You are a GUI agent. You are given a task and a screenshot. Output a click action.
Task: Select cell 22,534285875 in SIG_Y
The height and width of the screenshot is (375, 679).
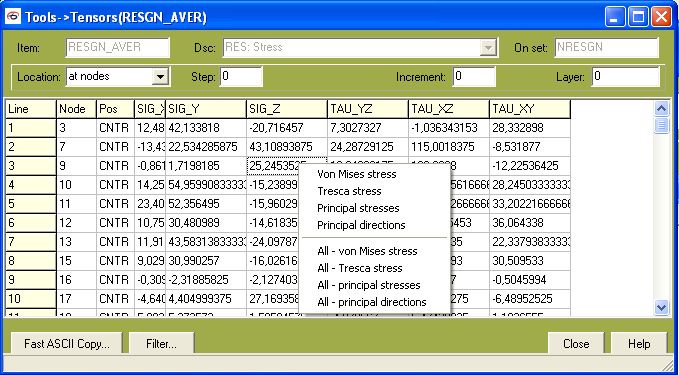click(206, 147)
